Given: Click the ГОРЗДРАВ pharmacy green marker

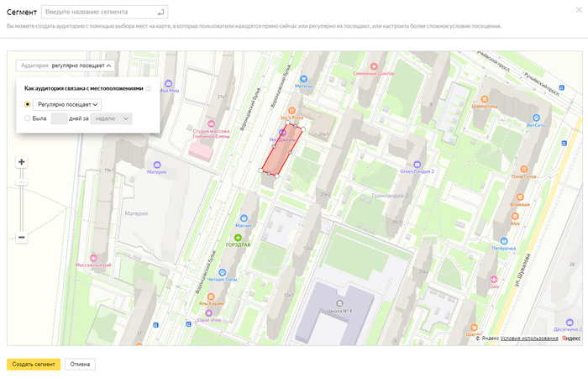Looking at the screenshot, I should click(x=238, y=239).
